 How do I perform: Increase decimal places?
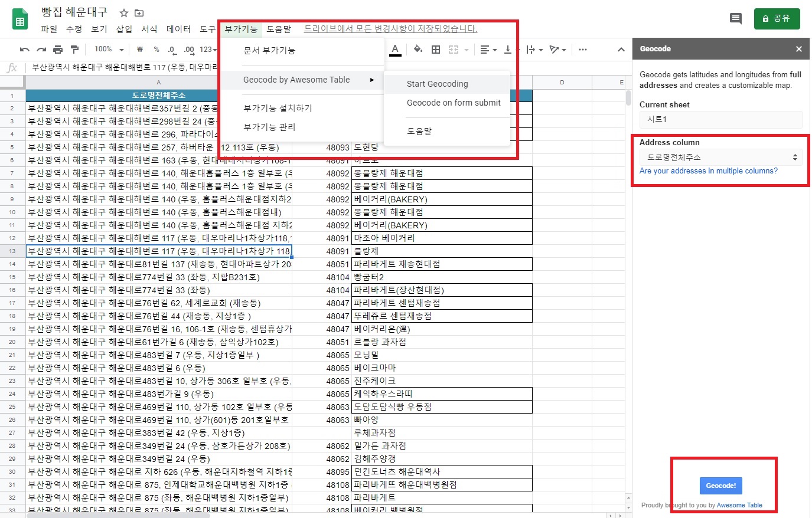point(189,50)
